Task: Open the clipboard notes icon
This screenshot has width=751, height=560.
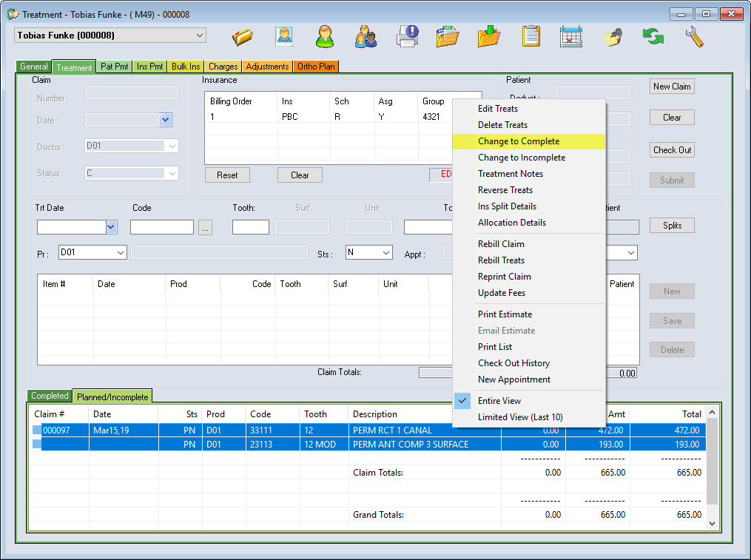Action: (x=530, y=36)
